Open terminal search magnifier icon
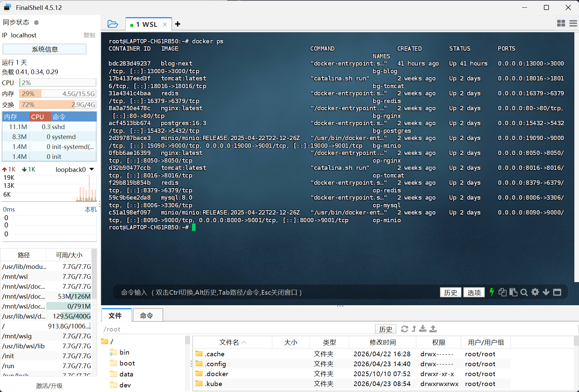 524,292
